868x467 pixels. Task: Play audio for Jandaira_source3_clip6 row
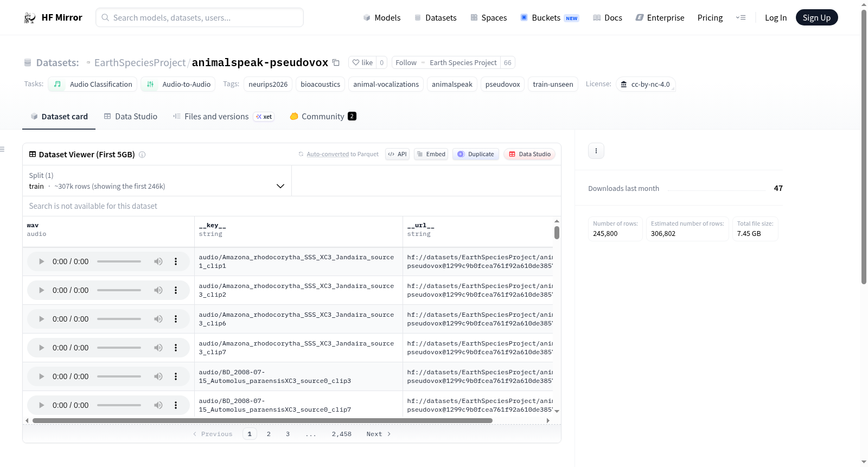click(x=41, y=319)
